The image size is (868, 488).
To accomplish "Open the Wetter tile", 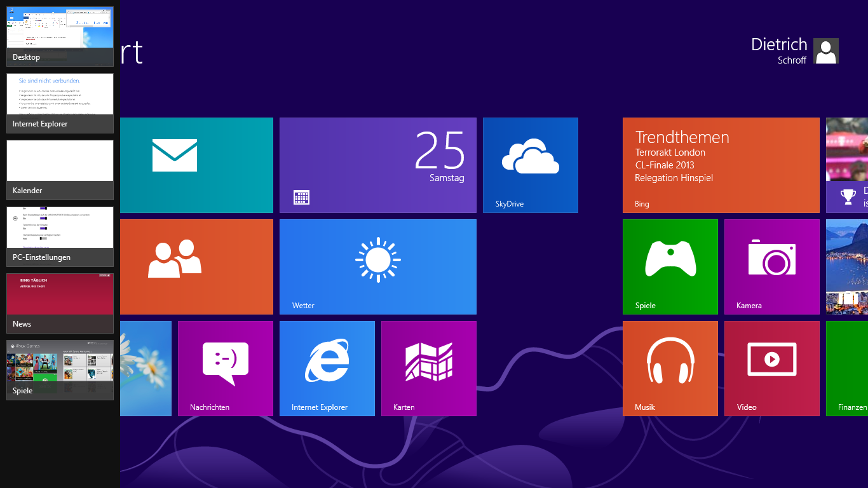I will click(x=377, y=267).
